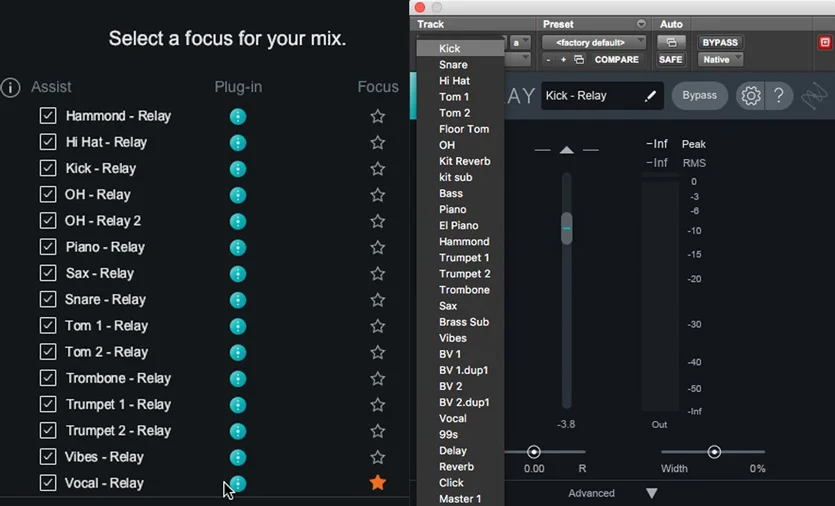The image size is (835, 506).
Task: Uncheck Tom 2 - Relay assist checkbox
Action: tap(48, 352)
